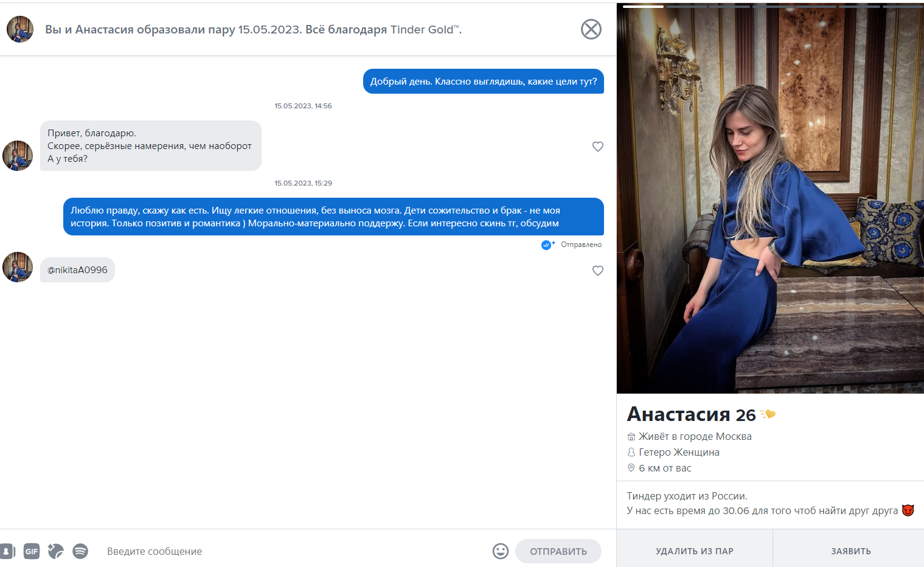Click the '15.05.2023, 14:56' timestamp
Image resolution: width=924 pixels, height=567 pixels.
coord(303,106)
